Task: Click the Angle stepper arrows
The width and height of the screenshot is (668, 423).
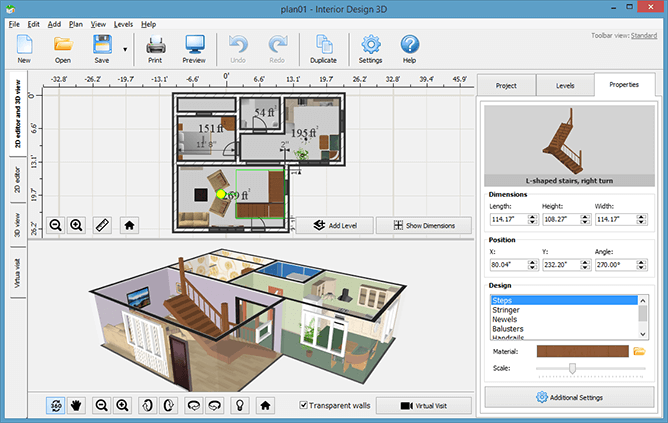Action: pos(642,265)
